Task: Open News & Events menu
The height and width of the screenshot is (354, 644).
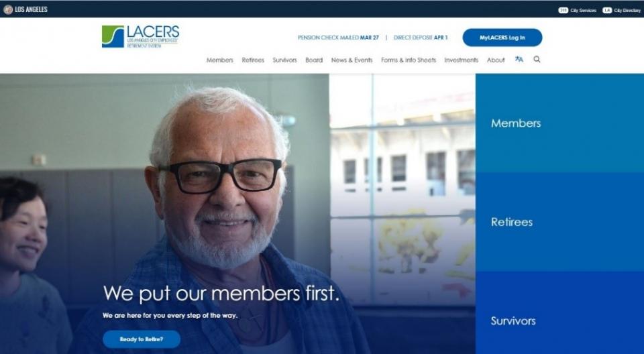Action: pos(352,60)
